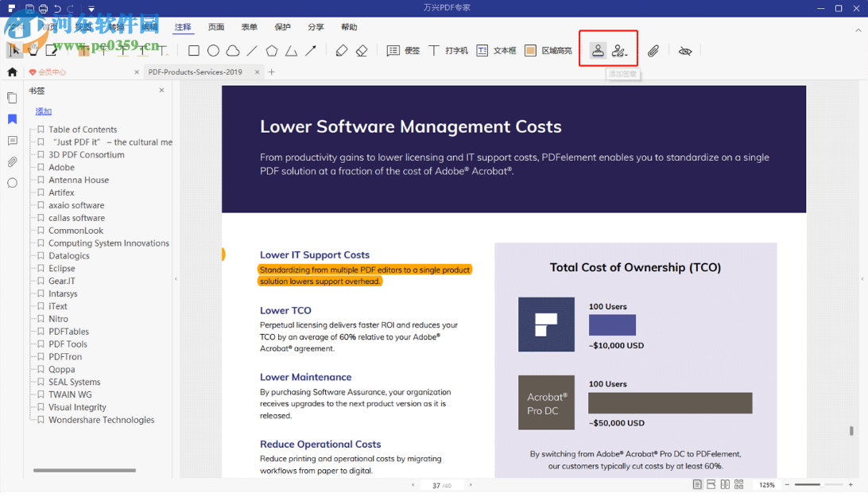Image resolution: width=868 pixels, height=501 pixels.
Task: Open the 页面 (Page) menu tab
Action: [x=216, y=27]
